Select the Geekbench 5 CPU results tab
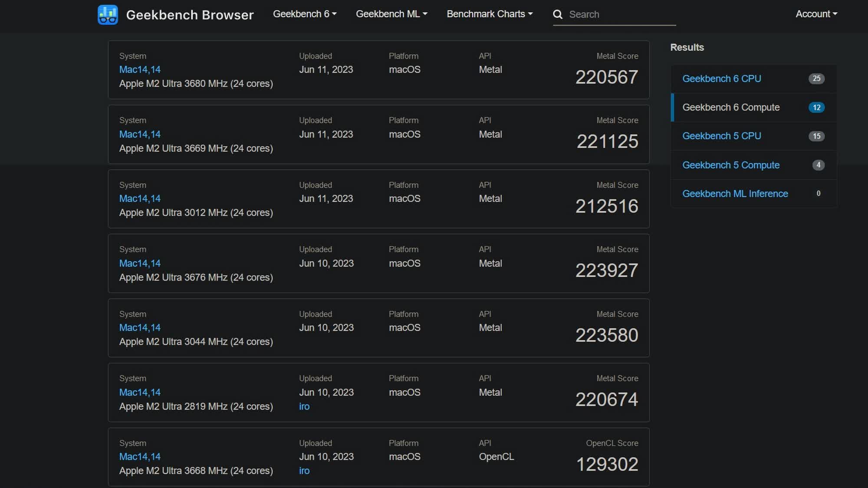This screenshot has height=488, width=868. [754, 136]
